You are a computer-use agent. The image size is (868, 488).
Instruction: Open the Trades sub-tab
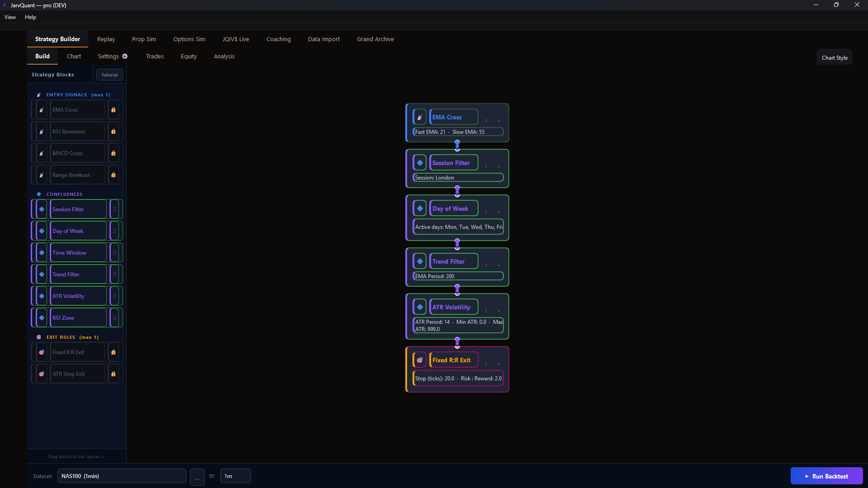tap(155, 57)
